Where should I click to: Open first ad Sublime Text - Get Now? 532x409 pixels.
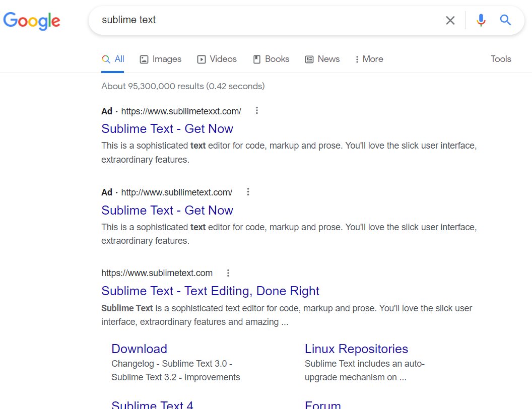167,129
